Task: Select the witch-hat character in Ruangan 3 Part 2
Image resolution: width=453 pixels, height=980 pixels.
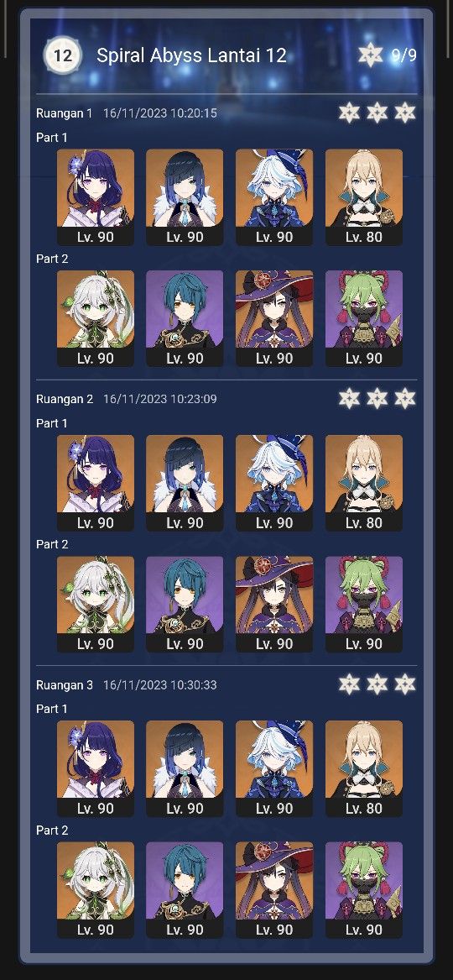Action: [x=274, y=889]
